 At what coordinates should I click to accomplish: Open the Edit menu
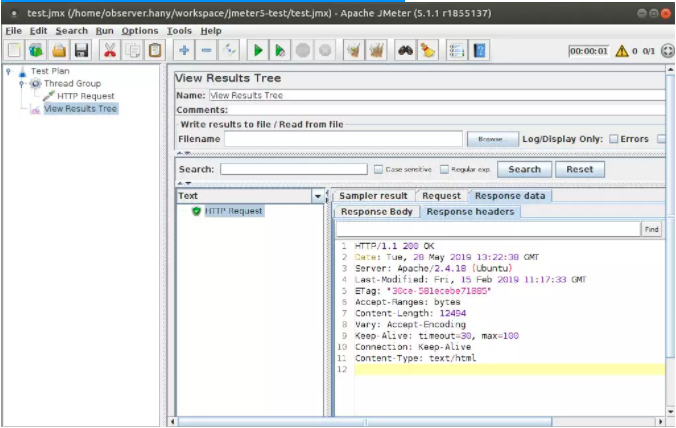coord(38,31)
